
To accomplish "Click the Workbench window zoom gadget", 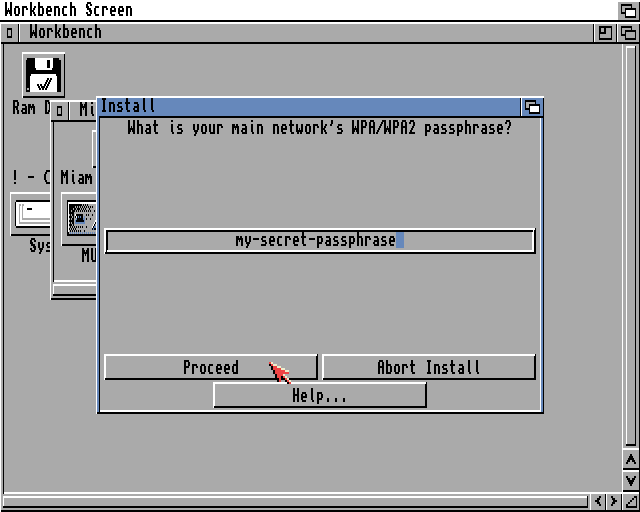I will tap(604, 33).
